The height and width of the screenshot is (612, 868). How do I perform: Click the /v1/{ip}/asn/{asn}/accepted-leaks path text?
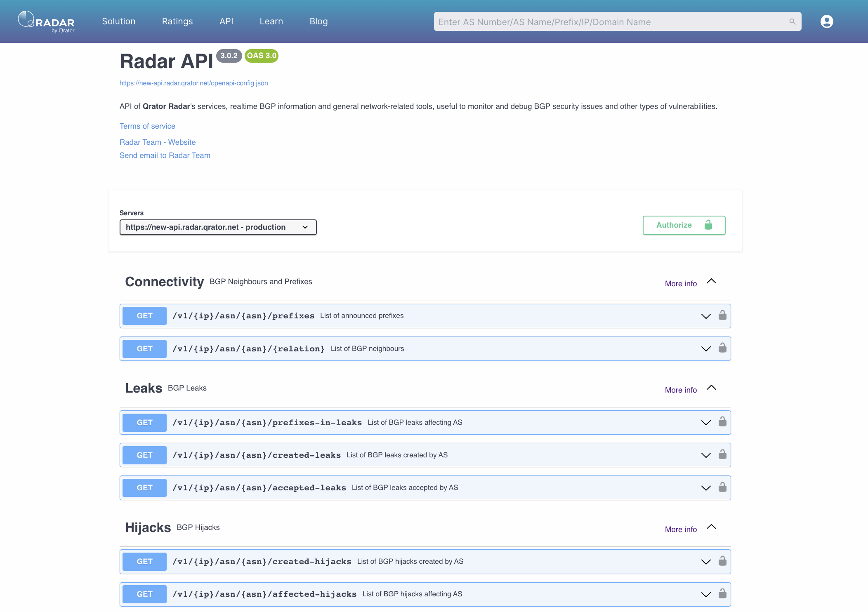tap(259, 488)
